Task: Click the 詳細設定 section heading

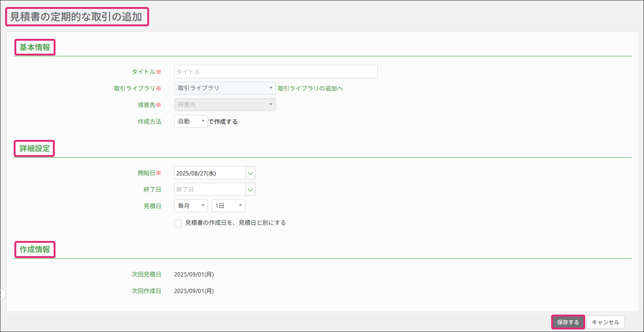Action: click(35, 148)
